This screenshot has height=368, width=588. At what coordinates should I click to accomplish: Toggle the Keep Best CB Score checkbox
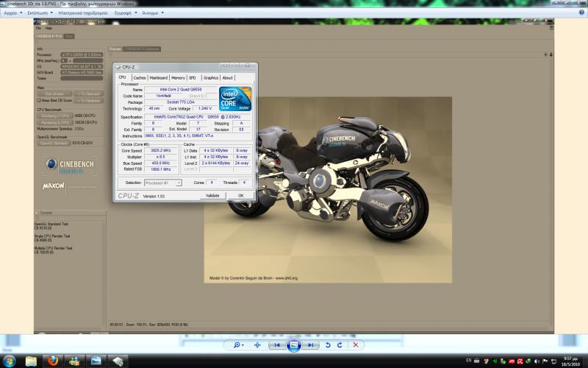[x=39, y=101]
